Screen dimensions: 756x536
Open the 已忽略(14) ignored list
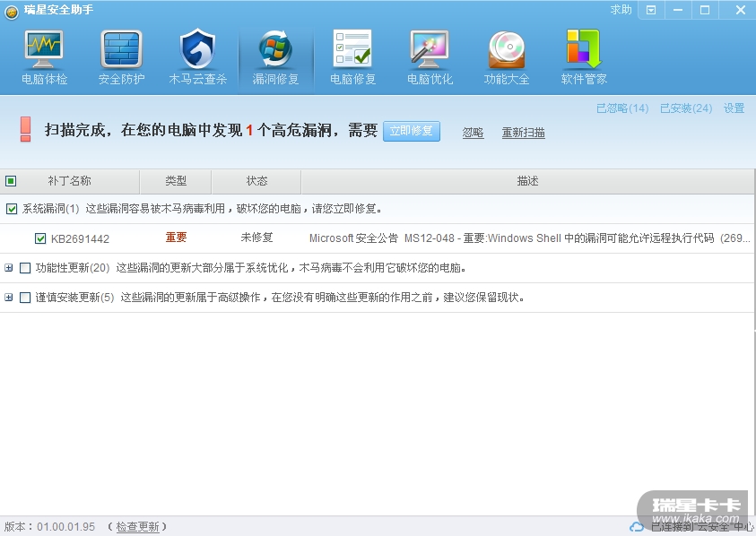click(x=622, y=108)
